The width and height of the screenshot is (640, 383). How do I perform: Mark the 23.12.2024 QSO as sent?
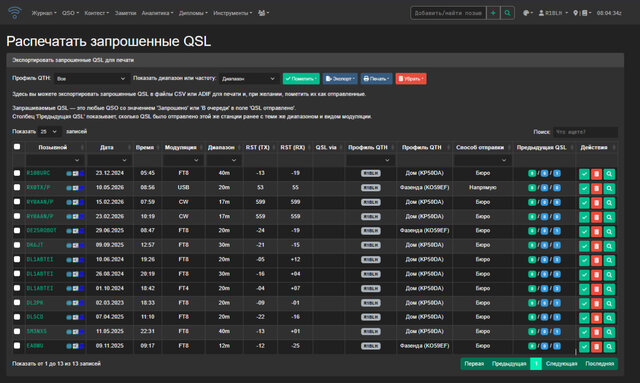(x=584, y=174)
